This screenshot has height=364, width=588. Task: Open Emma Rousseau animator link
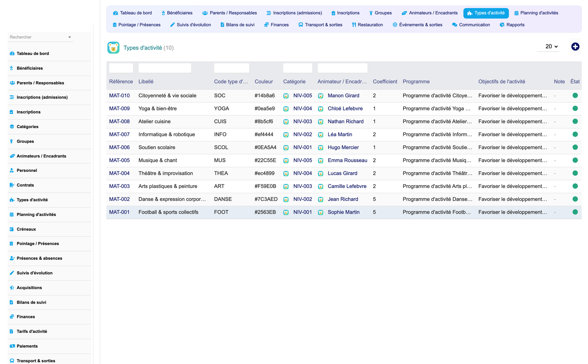tap(347, 160)
